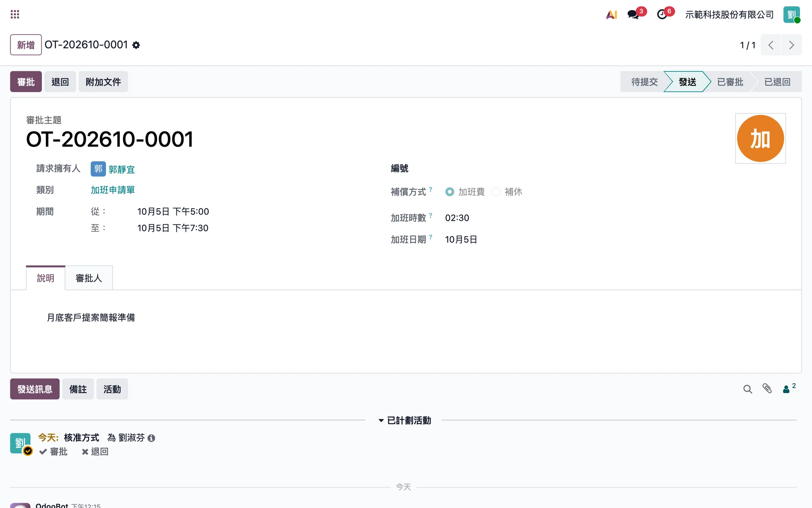Open the 郭靜宜 employee link

click(x=121, y=169)
